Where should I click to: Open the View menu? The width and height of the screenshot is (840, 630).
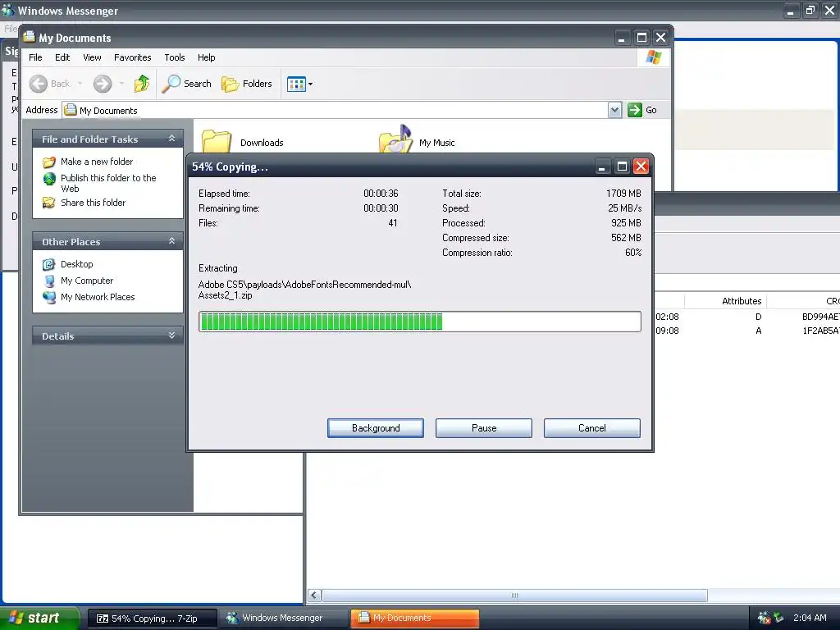(x=92, y=57)
